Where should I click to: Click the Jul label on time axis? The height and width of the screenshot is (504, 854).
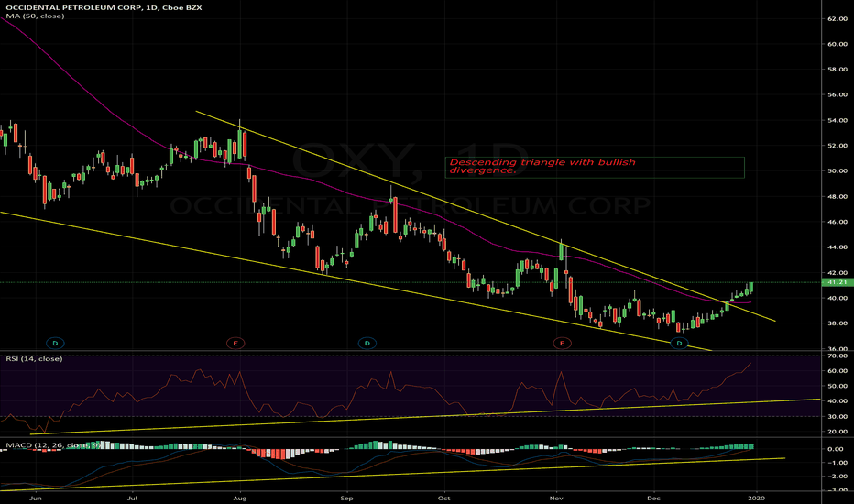coord(132,498)
